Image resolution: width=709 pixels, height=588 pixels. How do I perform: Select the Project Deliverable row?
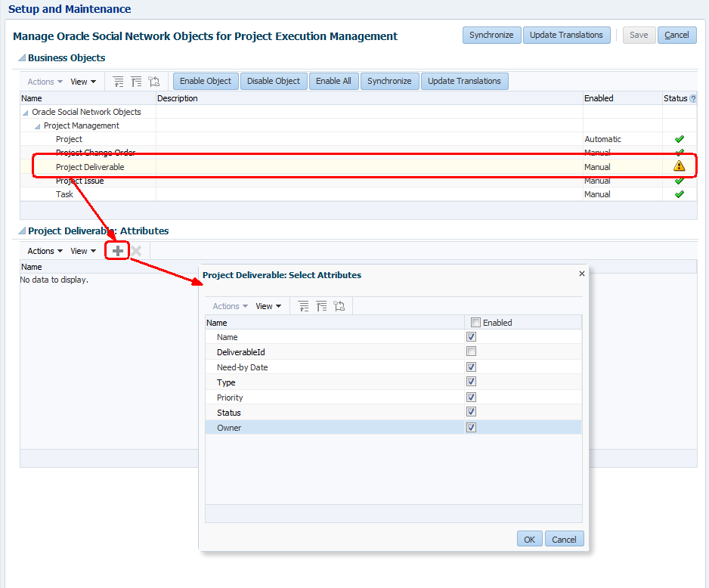(x=358, y=167)
